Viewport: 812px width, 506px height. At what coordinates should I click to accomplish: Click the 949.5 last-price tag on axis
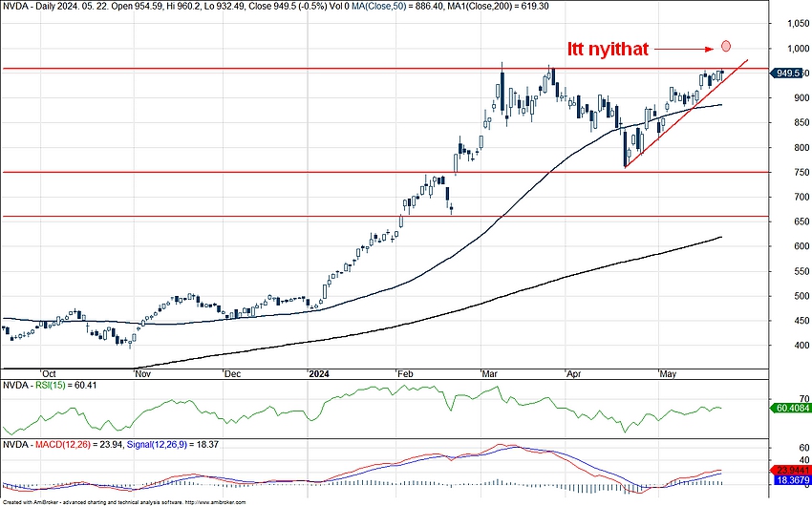(x=788, y=74)
